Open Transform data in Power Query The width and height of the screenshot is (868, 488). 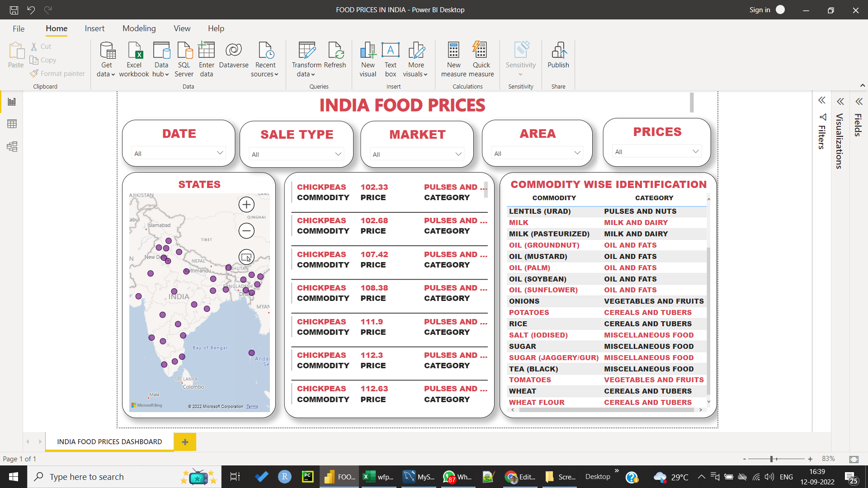tap(306, 59)
